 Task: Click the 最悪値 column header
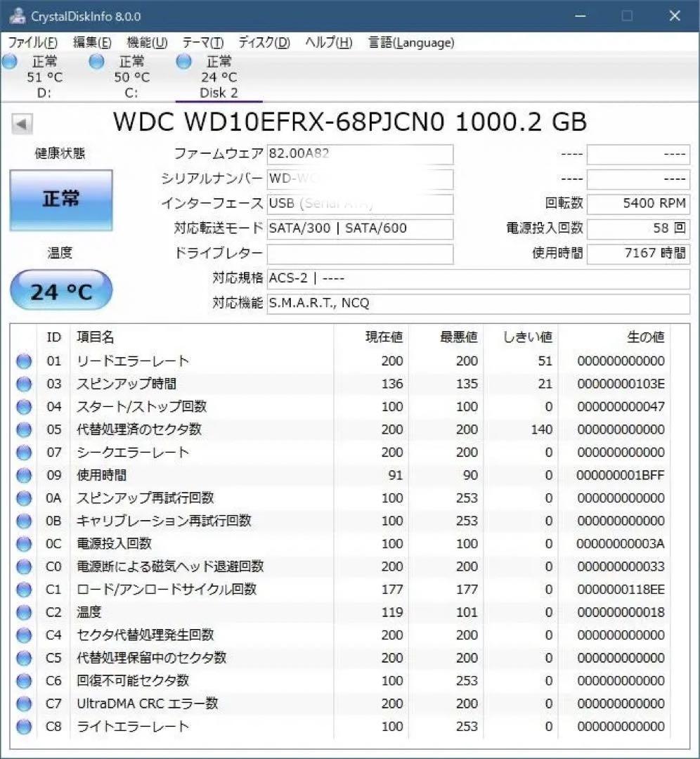[458, 337]
